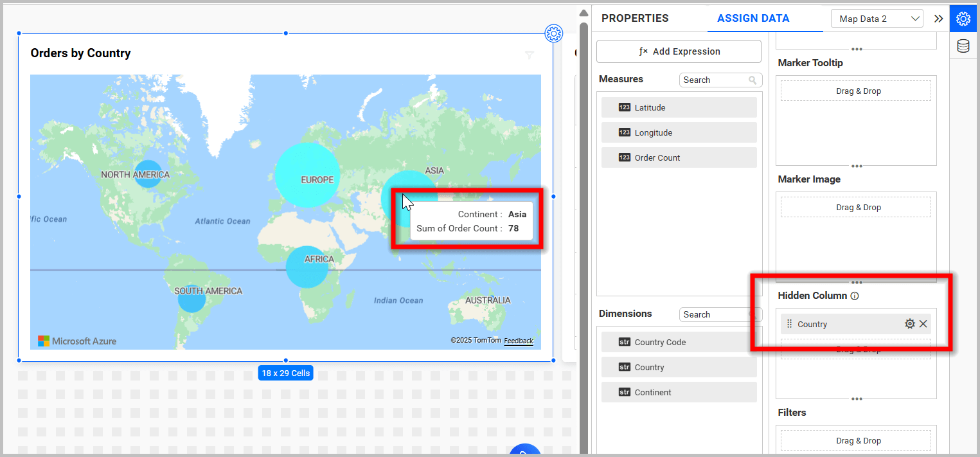Switch to the Properties tab
Viewport: 980px width, 457px height.
pyautogui.click(x=635, y=19)
